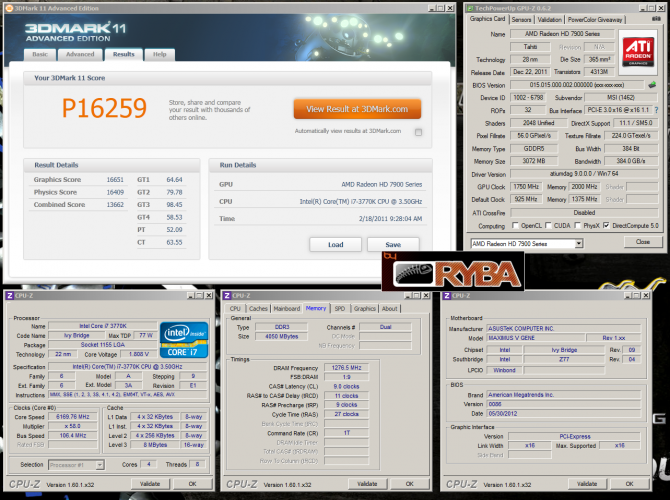670x500 pixels.
Task: Open the Caches tab in CPU-Z memory window
Action: click(258, 309)
